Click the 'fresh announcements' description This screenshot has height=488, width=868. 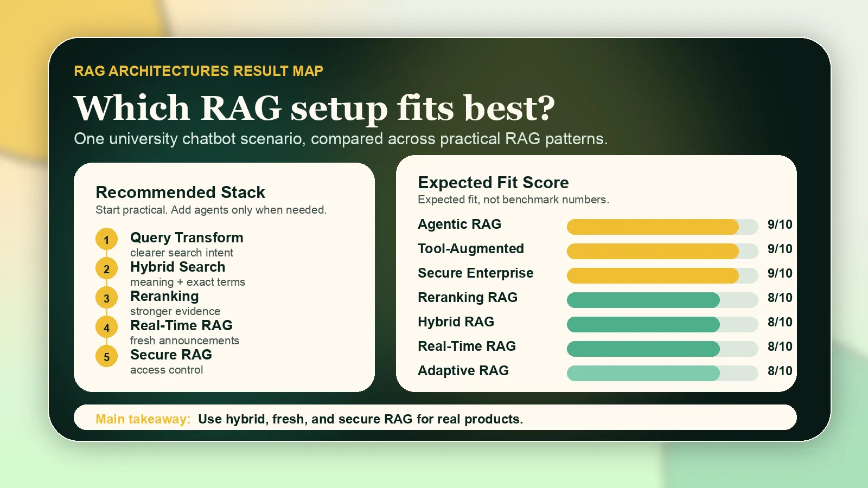pyautogui.click(x=184, y=341)
